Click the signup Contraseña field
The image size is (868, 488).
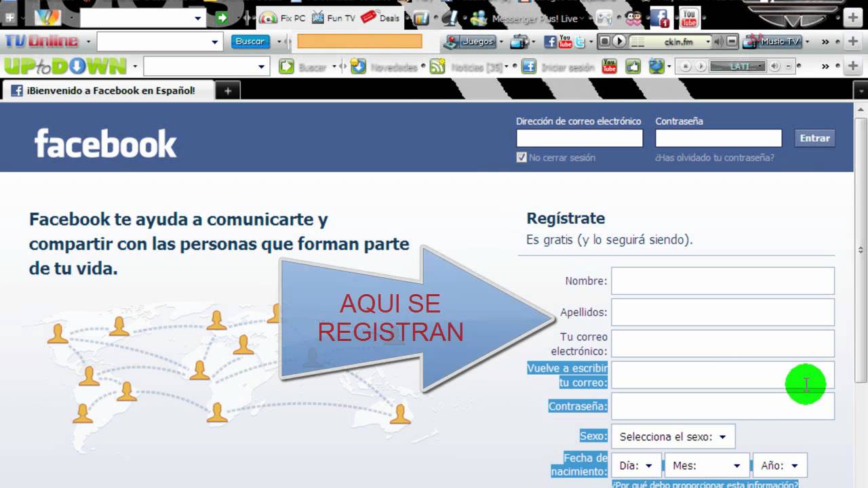(723, 406)
